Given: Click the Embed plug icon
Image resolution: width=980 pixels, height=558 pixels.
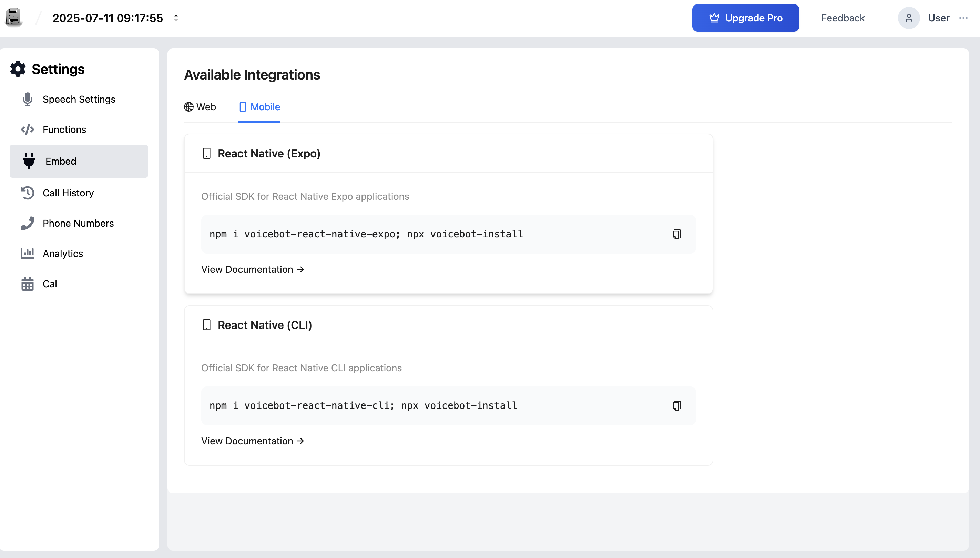Looking at the screenshot, I should (x=29, y=161).
